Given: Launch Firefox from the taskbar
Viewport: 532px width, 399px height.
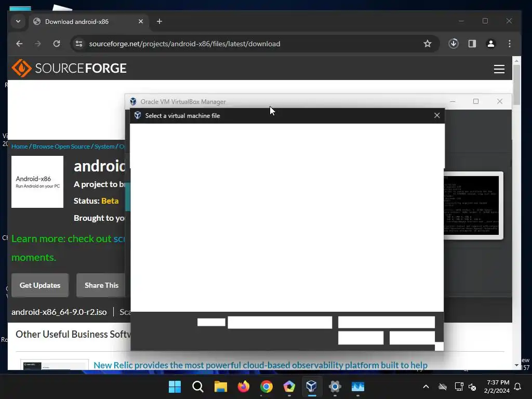Looking at the screenshot, I should [x=244, y=387].
